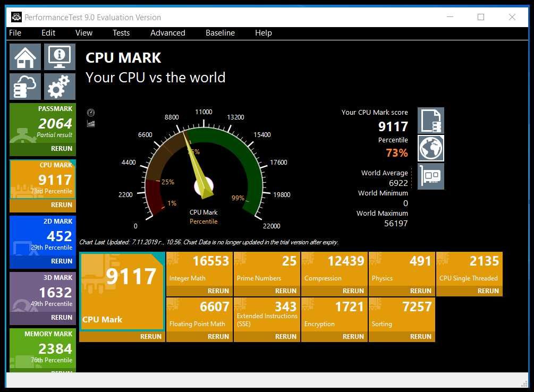Click the 'Chart Last Updated' notice text
The image size is (534, 392).
[209, 242]
